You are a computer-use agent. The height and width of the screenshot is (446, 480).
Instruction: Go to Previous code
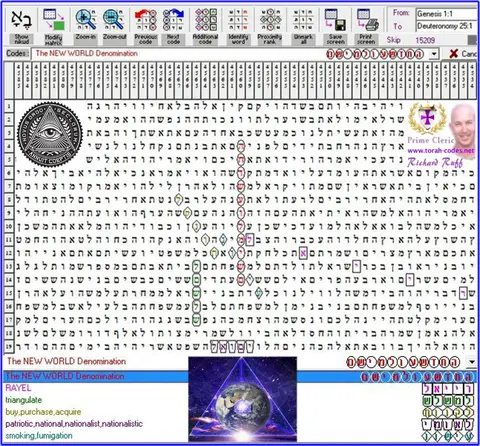click(x=146, y=19)
